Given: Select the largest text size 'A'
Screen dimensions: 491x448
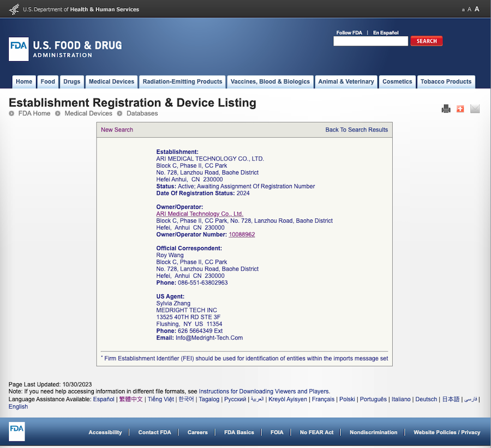Looking at the screenshot, I should [477, 9].
